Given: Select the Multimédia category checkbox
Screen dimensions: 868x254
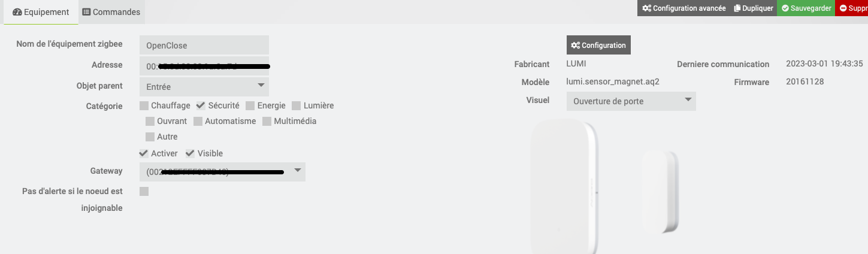Looking at the screenshot, I should coord(267,122).
